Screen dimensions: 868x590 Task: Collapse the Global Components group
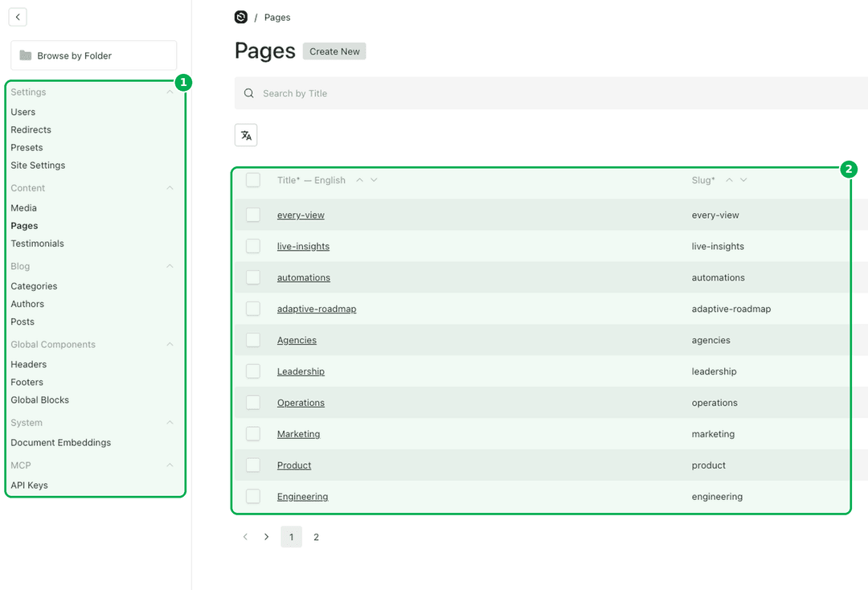(170, 344)
